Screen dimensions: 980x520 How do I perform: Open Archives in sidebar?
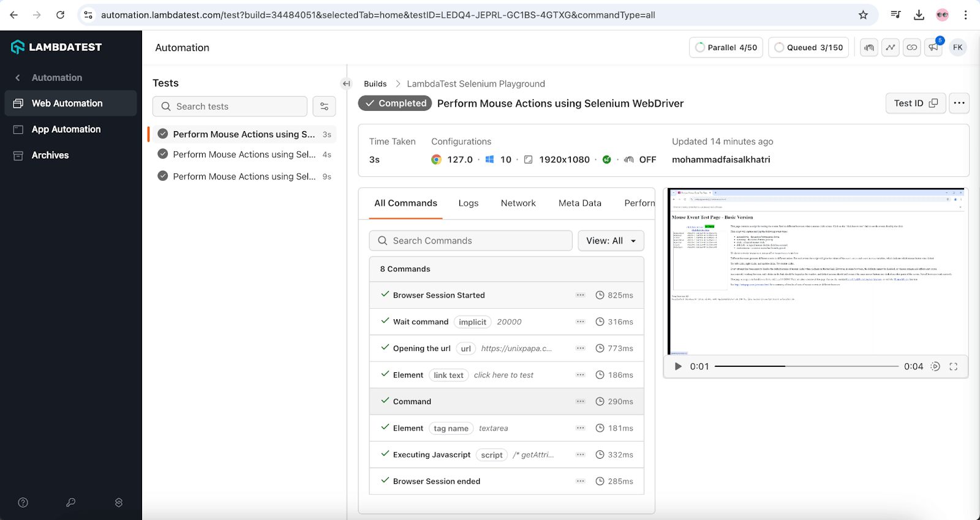(x=70, y=156)
